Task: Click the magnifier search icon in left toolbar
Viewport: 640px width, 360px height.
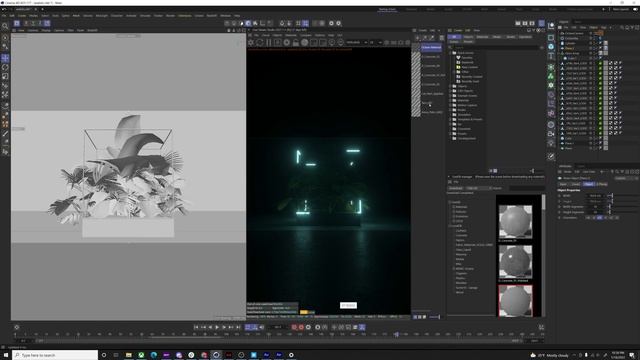Action: click(5, 26)
